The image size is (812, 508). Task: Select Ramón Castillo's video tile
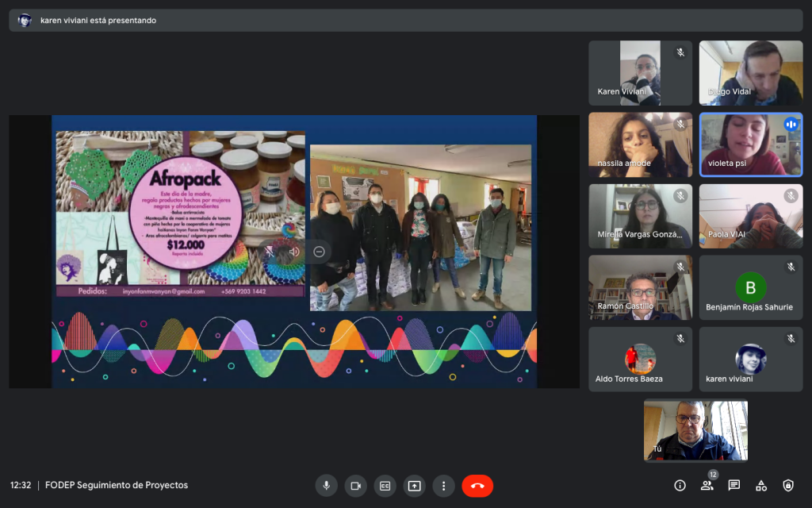point(640,287)
